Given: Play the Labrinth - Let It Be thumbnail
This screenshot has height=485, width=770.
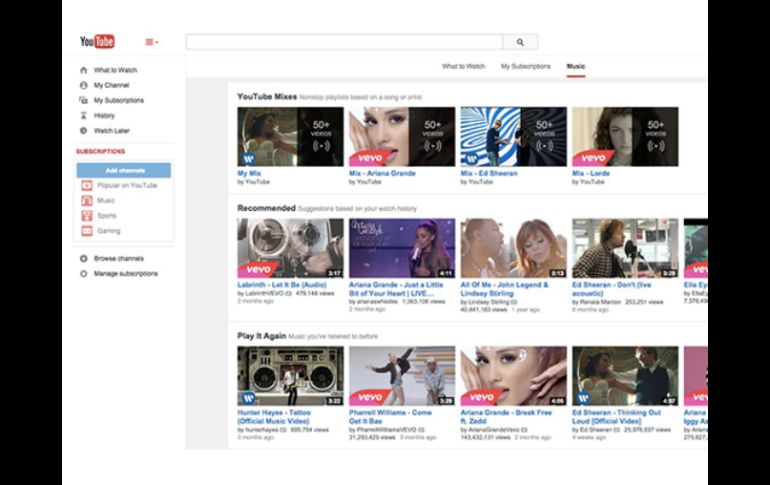Looking at the screenshot, I should pyautogui.click(x=290, y=248).
